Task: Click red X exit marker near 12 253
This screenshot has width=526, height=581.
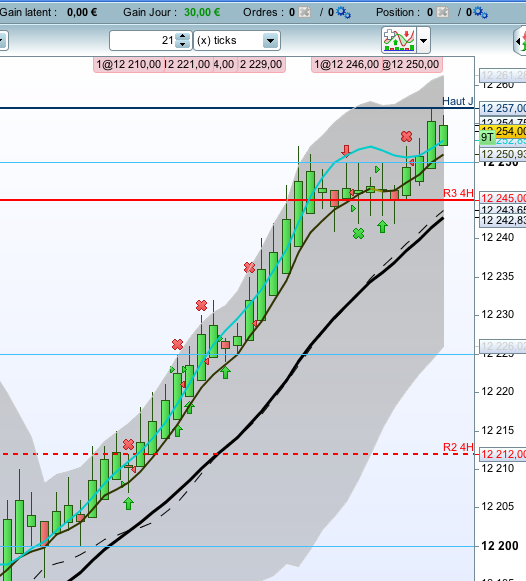Action: pos(406,137)
